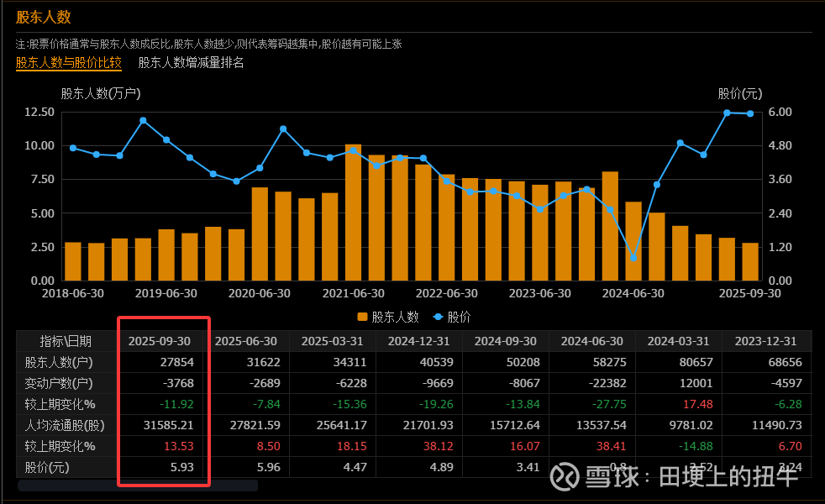The image size is (825, 504).
Task: Click the 变动户数(户) row label
Action: [59, 383]
